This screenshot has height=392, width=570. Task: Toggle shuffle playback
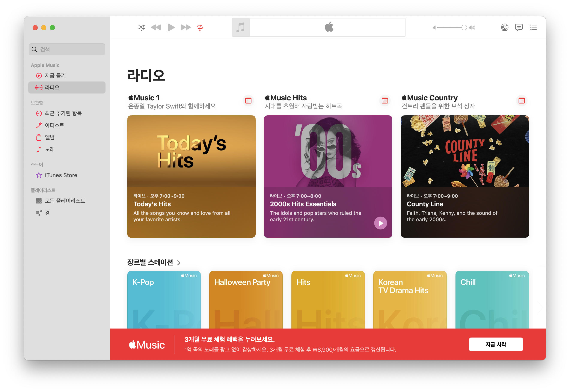click(142, 27)
